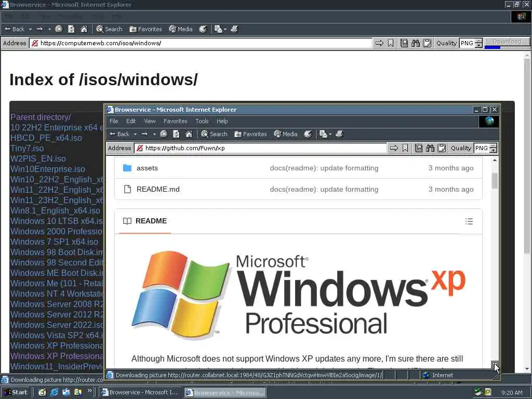Click Internet Explorer quick launch icon
This screenshot has height=399, width=532.
pyautogui.click(x=54, y=392)
